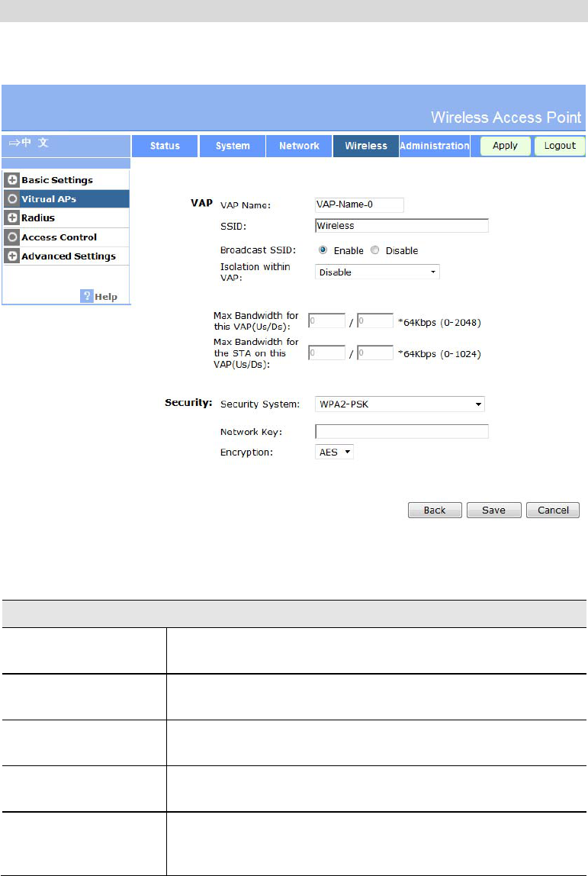Screen dimensions: 588x876
Task: Focus the Network Key field
Action: 402,431
